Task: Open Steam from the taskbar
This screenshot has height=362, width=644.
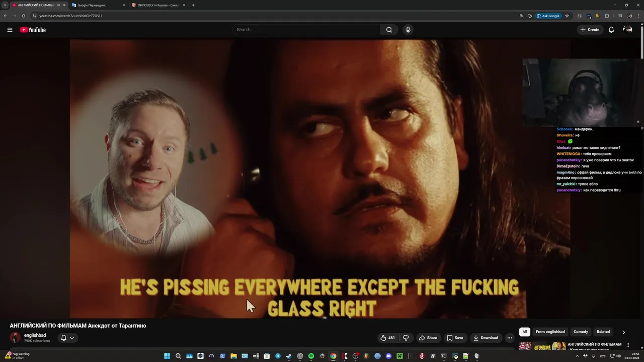Action: (289, 356)
